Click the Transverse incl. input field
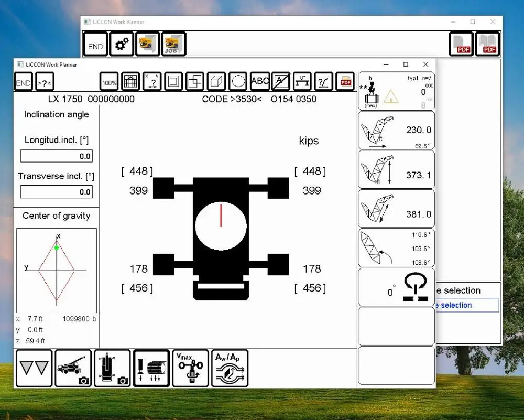 (x=57, y=192)
